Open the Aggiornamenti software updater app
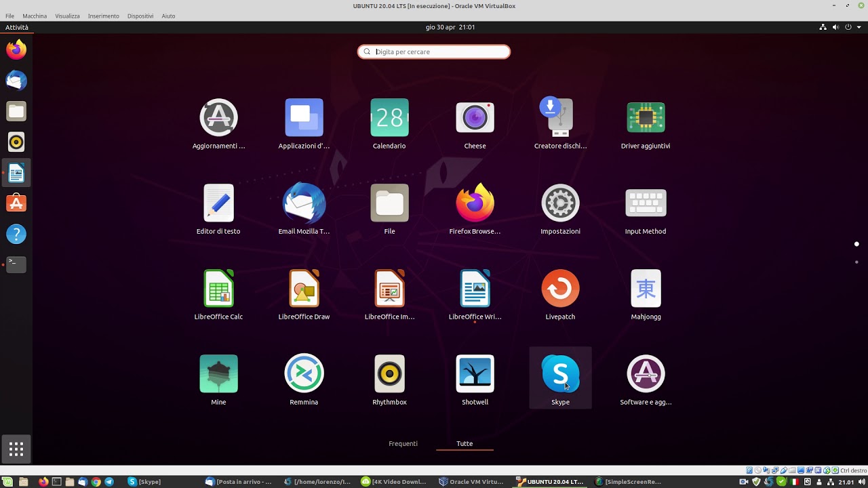Screen dimensions: 868x488 [x=218, y=123]
